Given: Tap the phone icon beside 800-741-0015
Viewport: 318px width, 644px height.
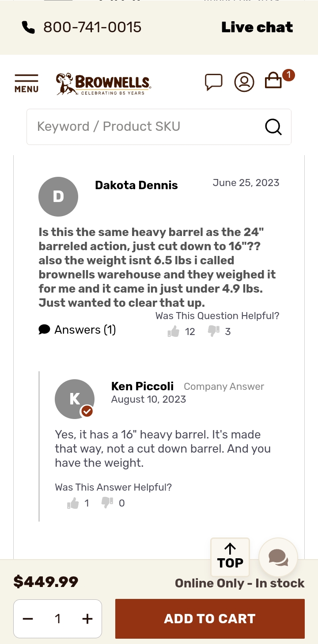Looking at the screenshot, I should (x=28, y=27).
